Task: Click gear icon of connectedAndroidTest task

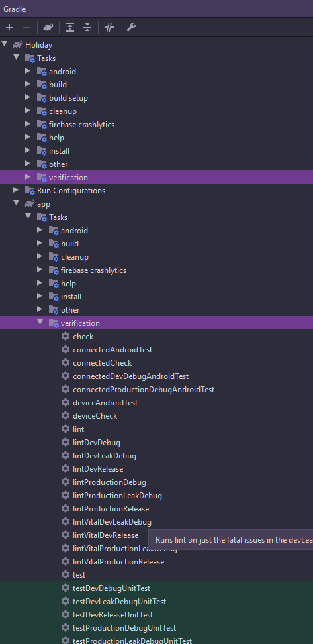Action: (66, 350)
